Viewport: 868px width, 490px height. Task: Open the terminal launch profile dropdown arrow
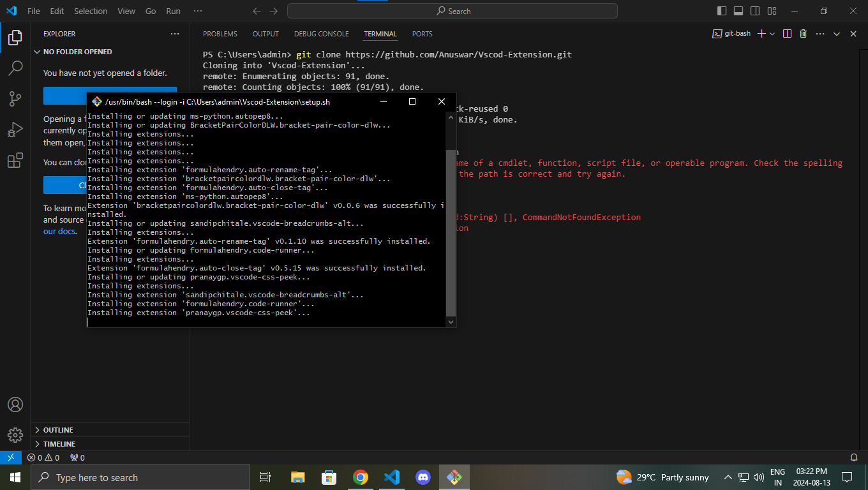point(772,34)
